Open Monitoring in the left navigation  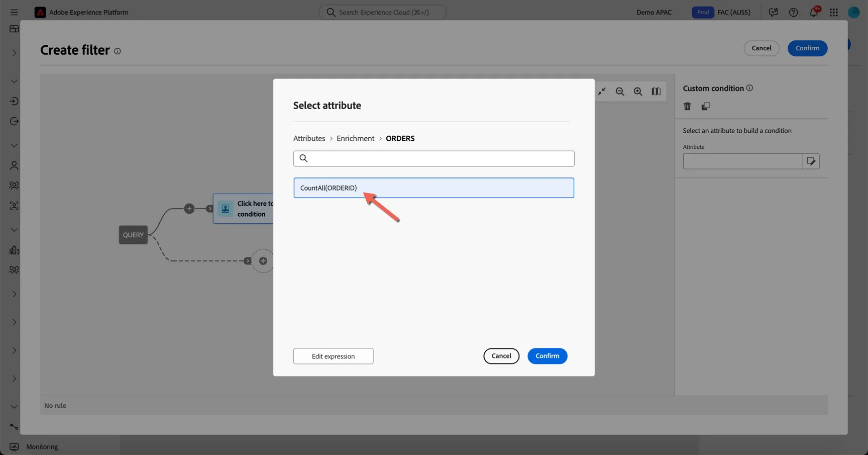click(42, 446)
